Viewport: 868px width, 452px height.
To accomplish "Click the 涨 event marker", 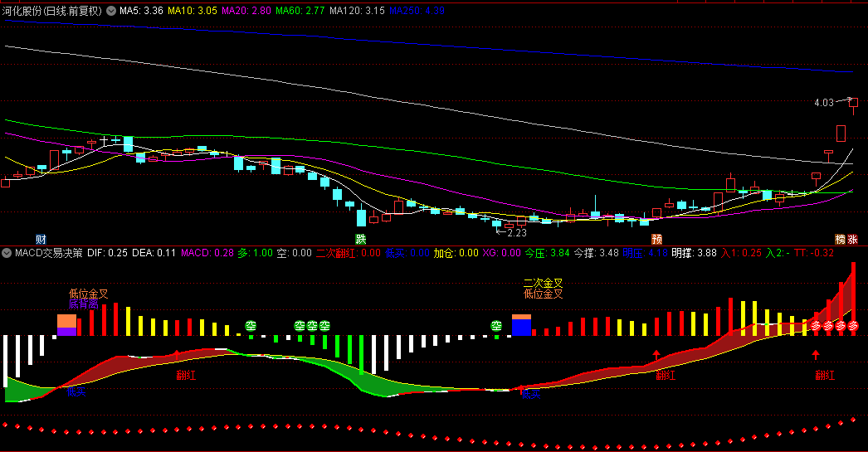I will [852, 239].
